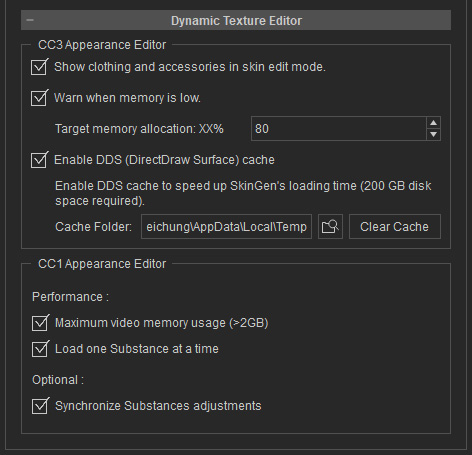Uncheck Load one Substance at a time
Image resolution: width=472 pixels, height=455 pixels.
click(40, 349)
